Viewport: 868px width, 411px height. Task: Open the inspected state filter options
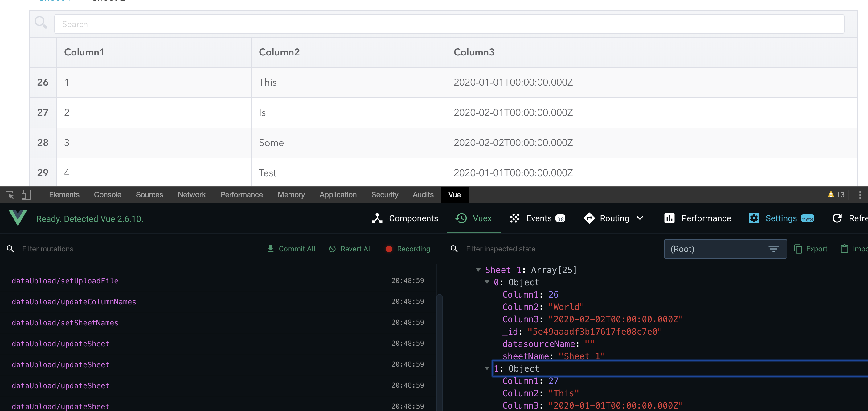click(x=773, y=249)
